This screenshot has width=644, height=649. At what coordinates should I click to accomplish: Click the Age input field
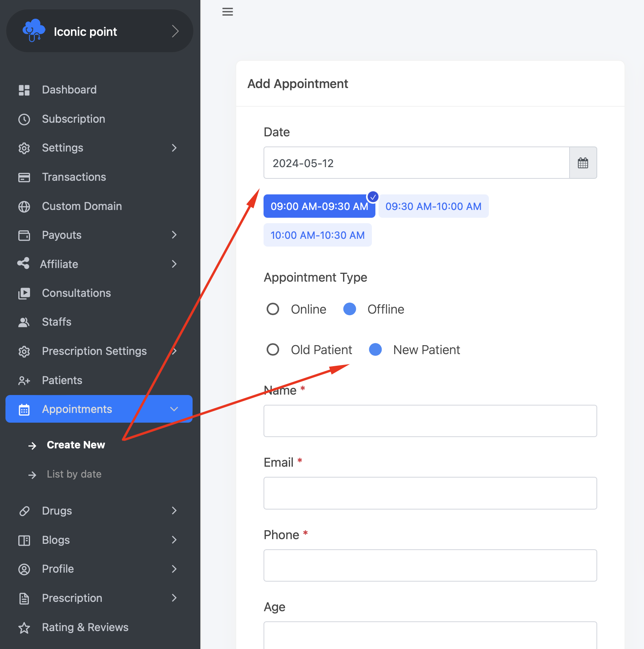pyautogui.click(x=430, y=635)
